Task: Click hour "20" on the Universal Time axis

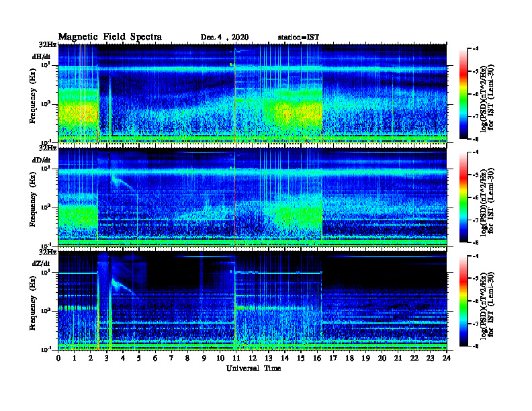Action: [382, 359]
